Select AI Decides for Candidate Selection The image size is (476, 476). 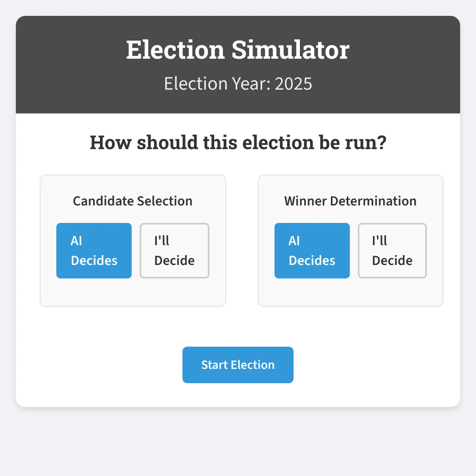coord(94,251)
